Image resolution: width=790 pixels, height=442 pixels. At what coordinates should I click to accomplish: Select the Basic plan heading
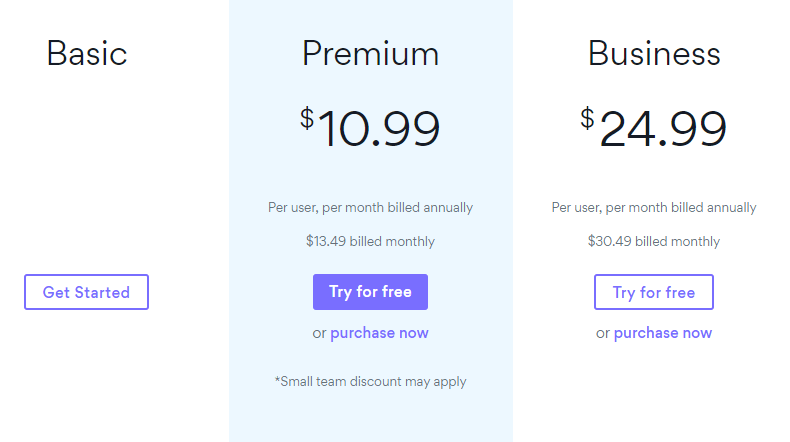click(x=87, y=53)
